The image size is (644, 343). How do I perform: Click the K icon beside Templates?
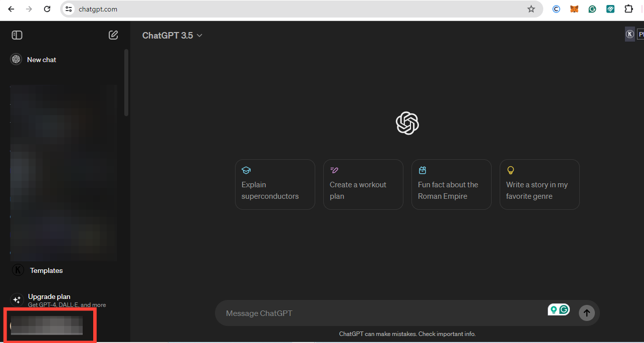tap(18, 270)
